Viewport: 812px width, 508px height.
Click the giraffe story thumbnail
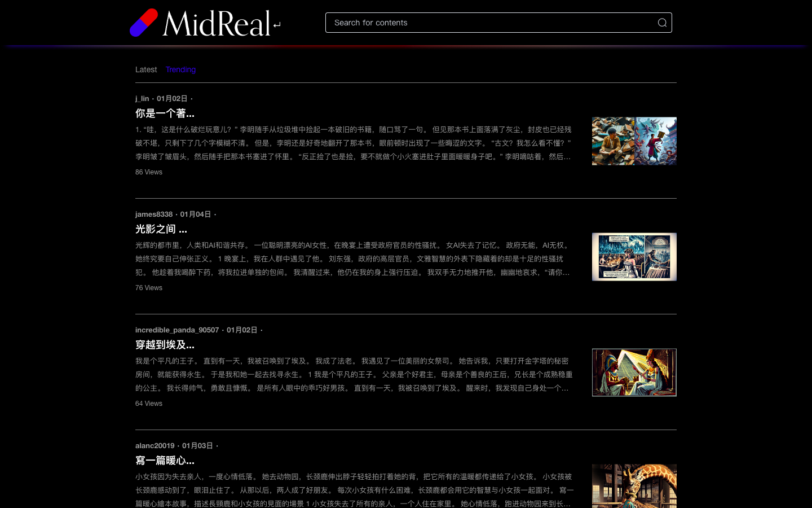click(x=634, y=486)
